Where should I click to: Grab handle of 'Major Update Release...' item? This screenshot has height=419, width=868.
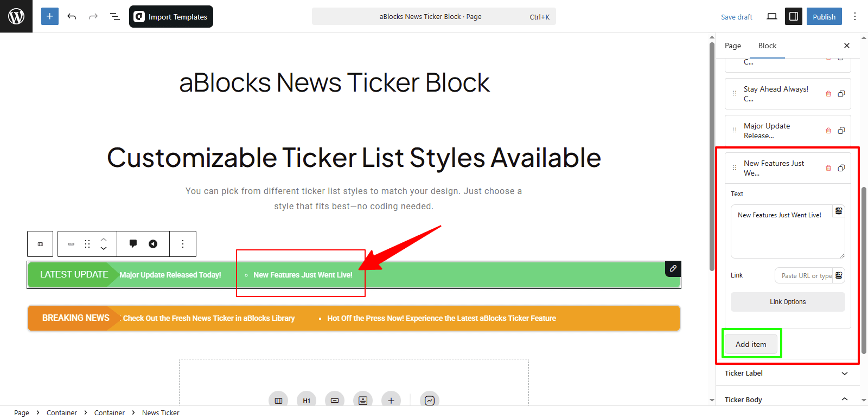click(x=735, y=130)
